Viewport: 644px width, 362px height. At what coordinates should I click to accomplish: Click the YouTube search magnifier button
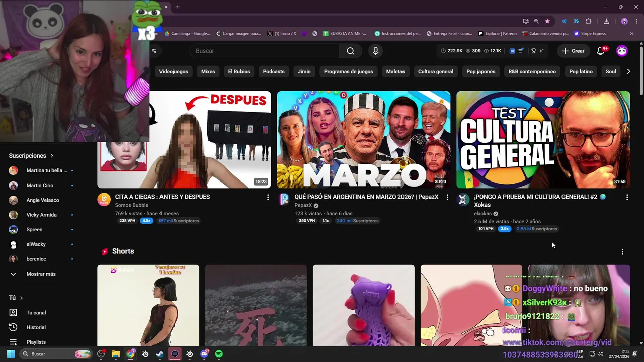point(350,51)
